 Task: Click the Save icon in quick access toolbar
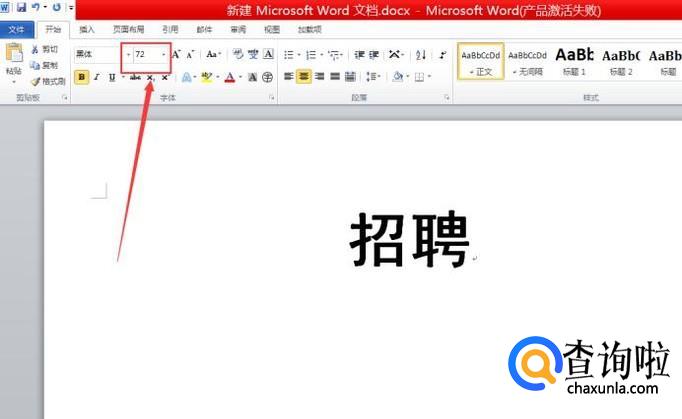pos(21,8)
